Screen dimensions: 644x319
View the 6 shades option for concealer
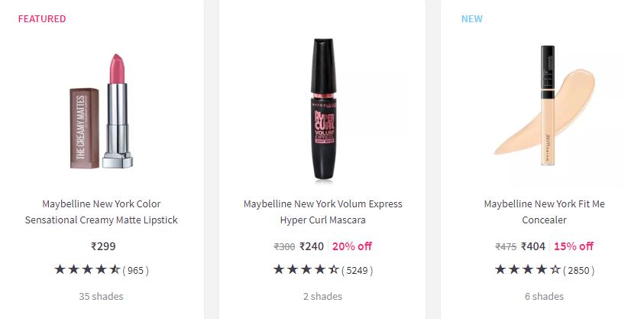(544, 296)
